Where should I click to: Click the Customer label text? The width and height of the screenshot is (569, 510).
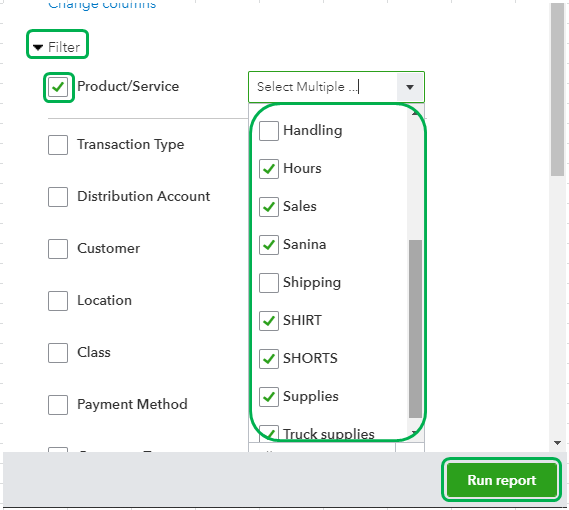coord(109,248)
